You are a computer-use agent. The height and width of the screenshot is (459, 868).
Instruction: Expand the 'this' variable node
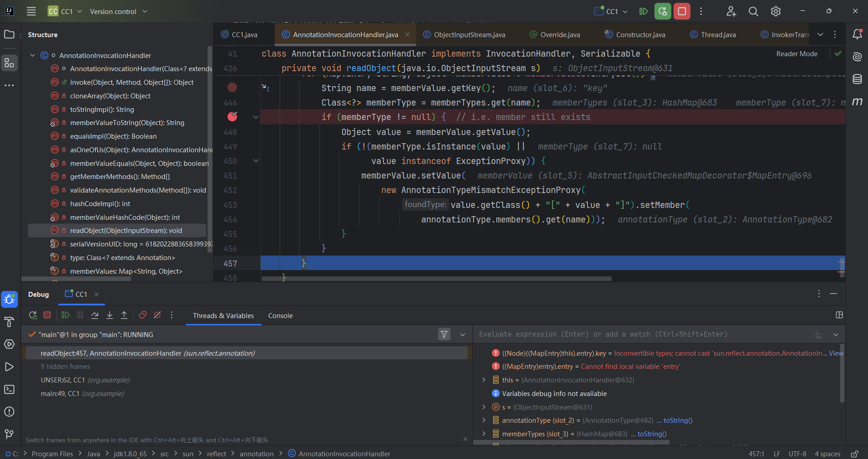[x=484, y=380]
